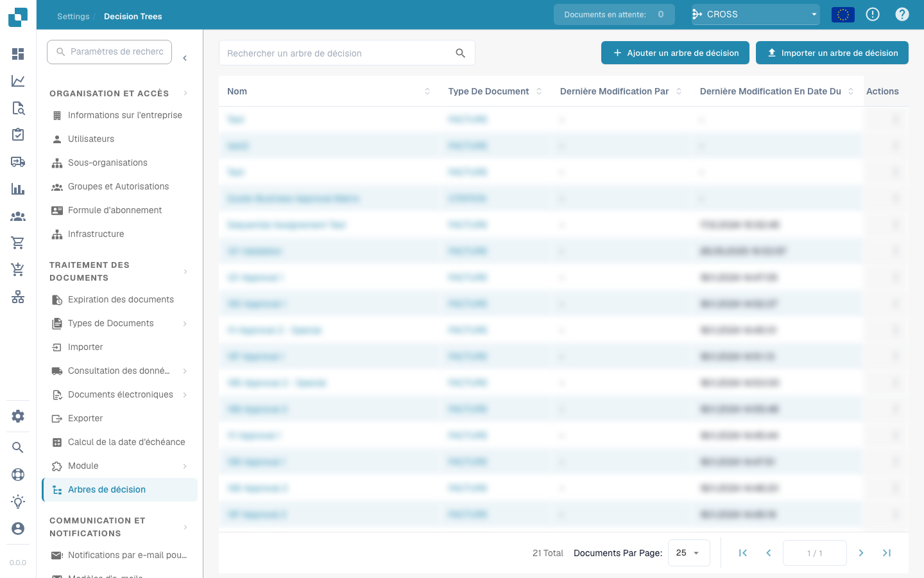
Task: Open the delivery truck icon
Action: (18, 162)
